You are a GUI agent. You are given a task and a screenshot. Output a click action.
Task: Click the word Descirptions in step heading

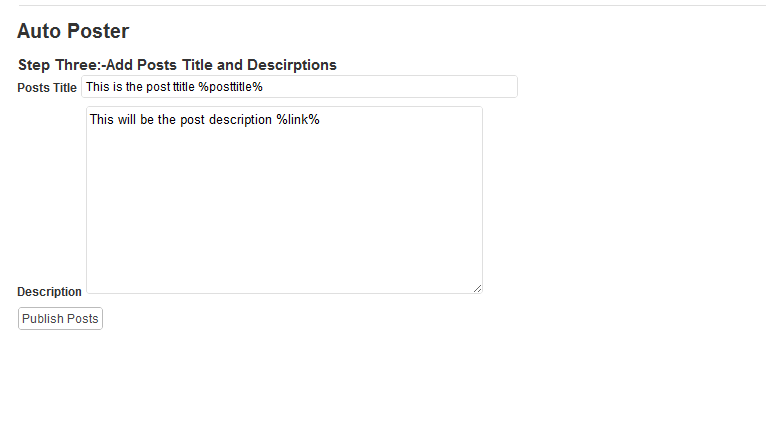(x=292, y=65)
